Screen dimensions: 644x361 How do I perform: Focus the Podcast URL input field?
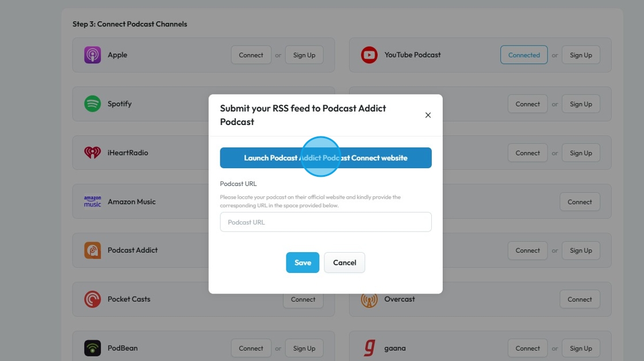325,222
